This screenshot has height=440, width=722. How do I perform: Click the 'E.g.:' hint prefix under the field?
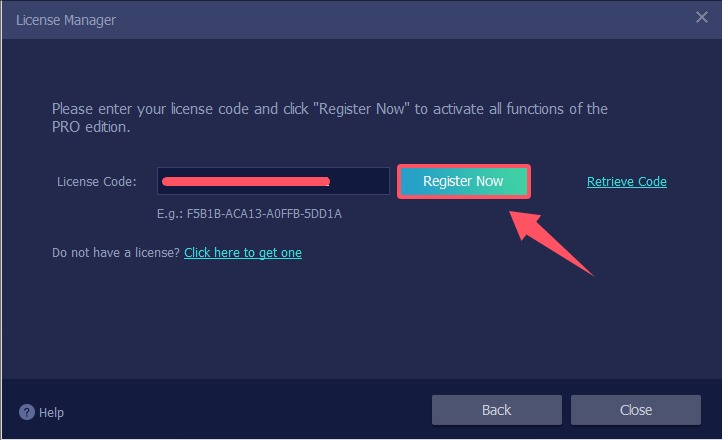170,214
